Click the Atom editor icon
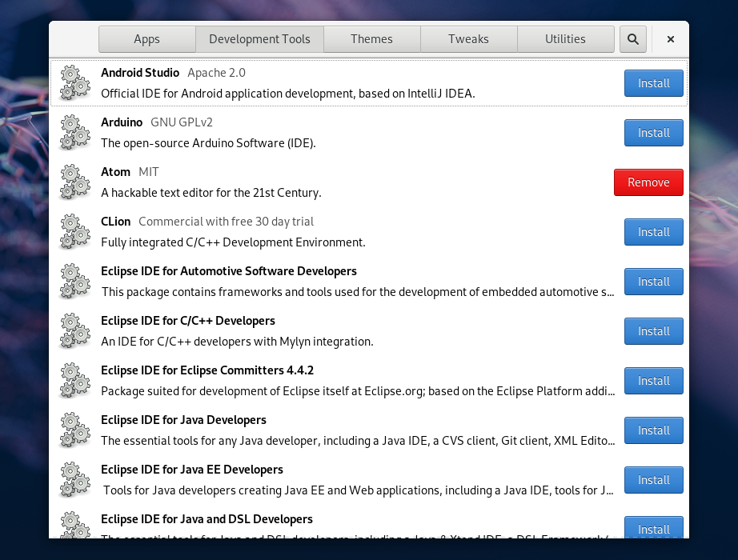 (74, 182)
